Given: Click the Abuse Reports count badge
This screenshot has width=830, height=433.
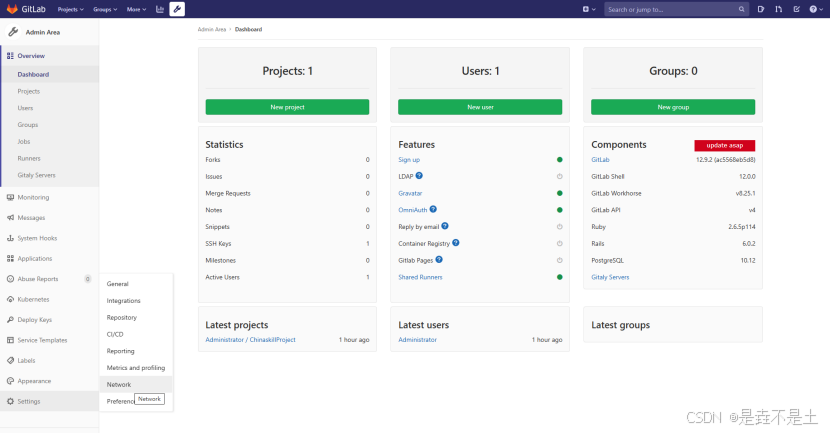Looking at the screenshot, I should click(88, 279).
